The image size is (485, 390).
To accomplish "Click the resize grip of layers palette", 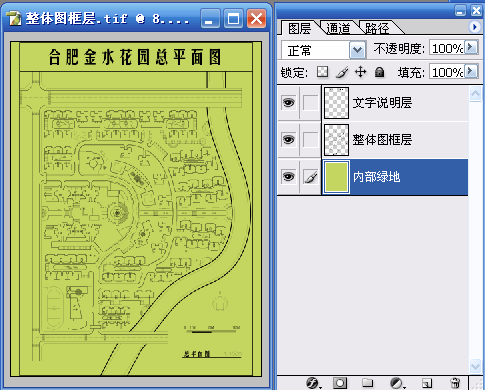I will [x=476, y=383].
